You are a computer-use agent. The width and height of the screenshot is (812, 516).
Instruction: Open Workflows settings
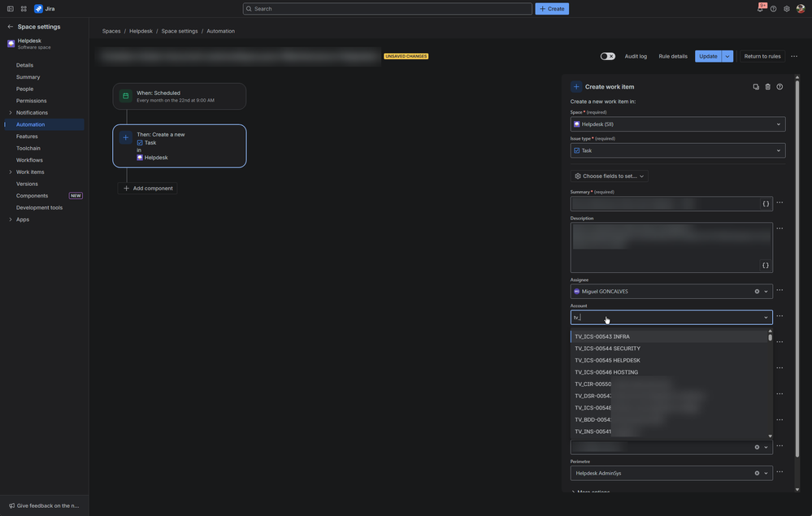tap(29, 160)
